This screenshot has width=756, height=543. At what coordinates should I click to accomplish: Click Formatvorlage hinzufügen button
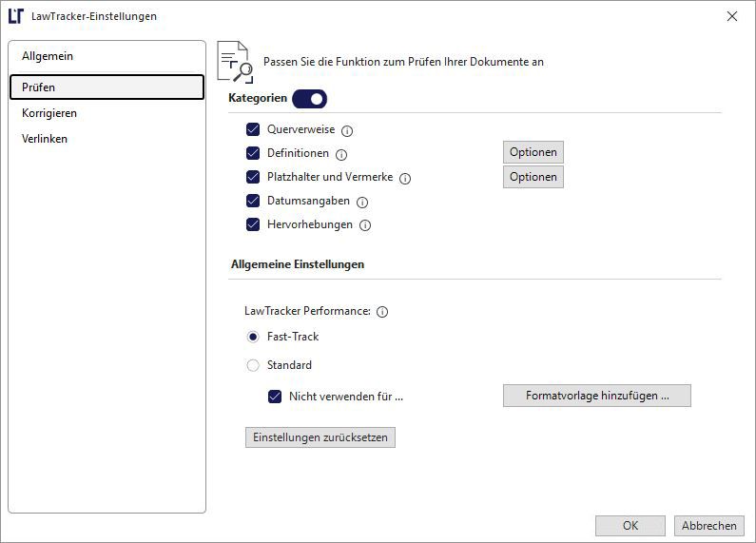(597, 396)
